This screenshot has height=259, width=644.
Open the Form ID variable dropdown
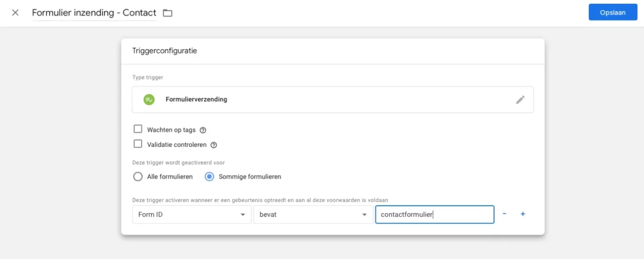(x=191, y=214)
